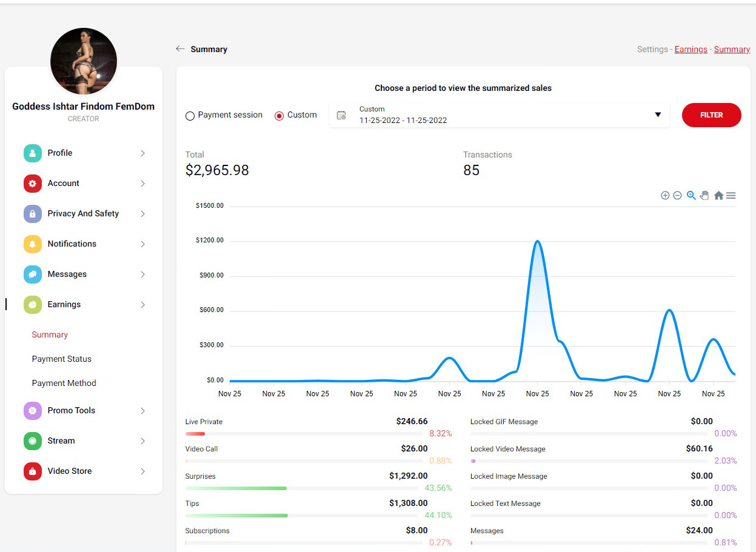Screen dimensions: 756x552
Task: Activate the hand panning tool on chart
Action: pyautogui.click(x=704, y=196)
